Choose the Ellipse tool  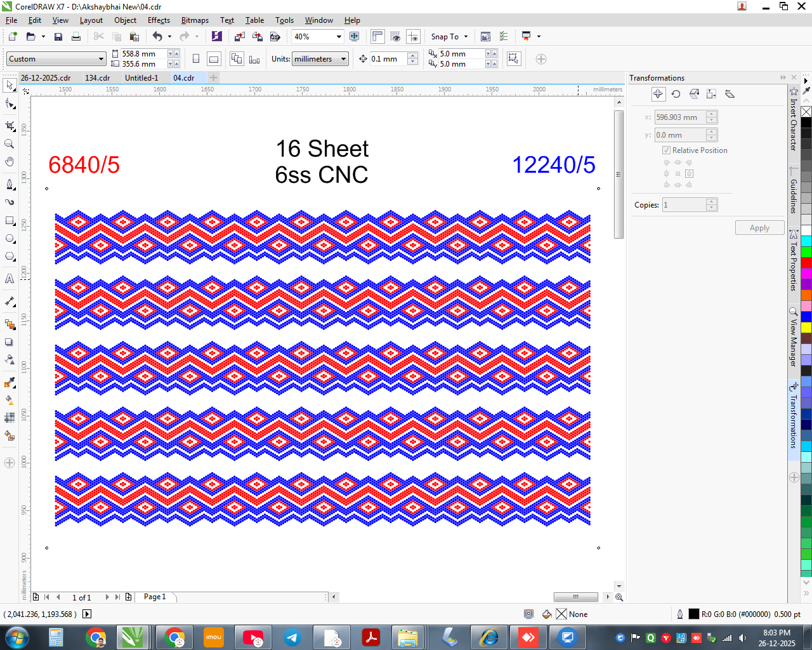click(x=10, y=239)
